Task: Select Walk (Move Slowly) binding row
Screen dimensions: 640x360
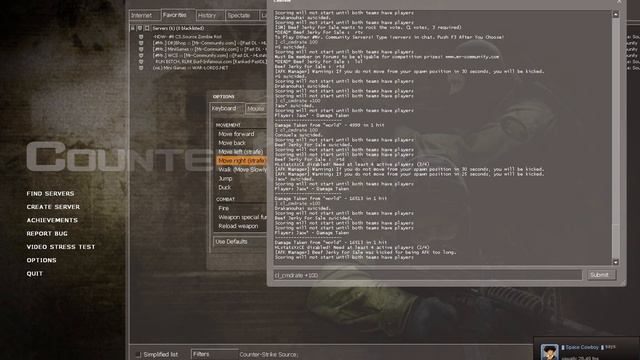Action: pyautogui.click(x=241, y=170)
